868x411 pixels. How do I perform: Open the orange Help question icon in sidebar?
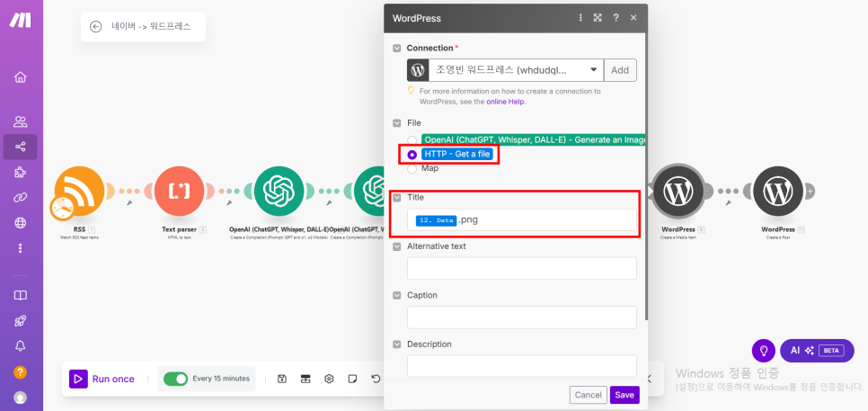click(21, 371)
